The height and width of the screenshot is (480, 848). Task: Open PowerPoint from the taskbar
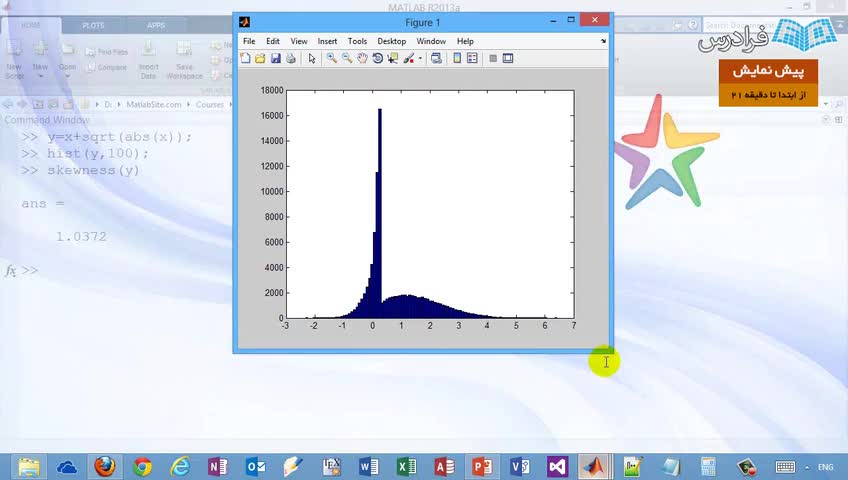click(482, 467)
